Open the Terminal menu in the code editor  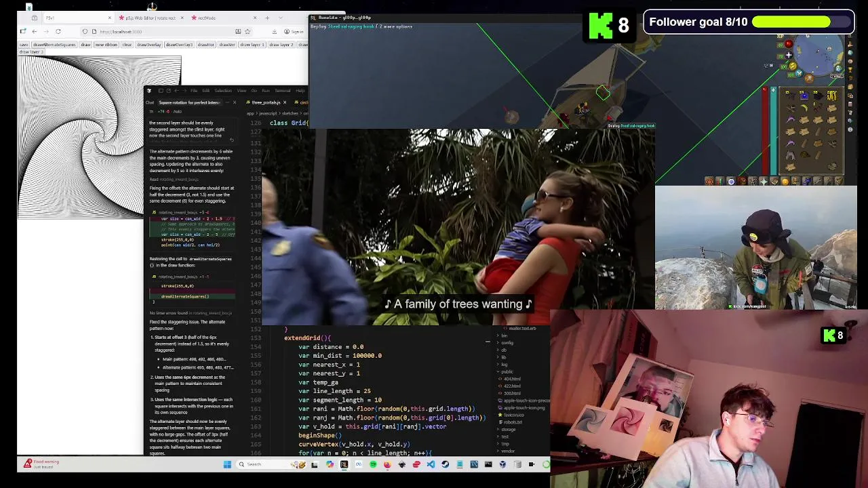point(283,91)
